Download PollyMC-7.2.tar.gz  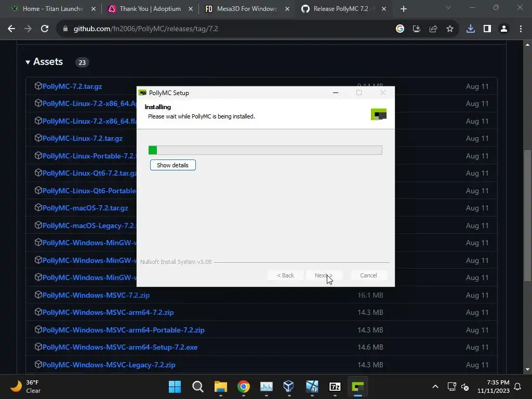(x=72, y=86)
